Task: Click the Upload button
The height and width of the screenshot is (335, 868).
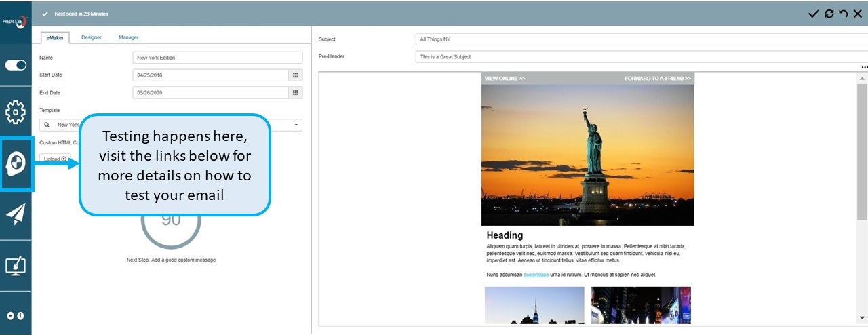Action: [55, 159]
